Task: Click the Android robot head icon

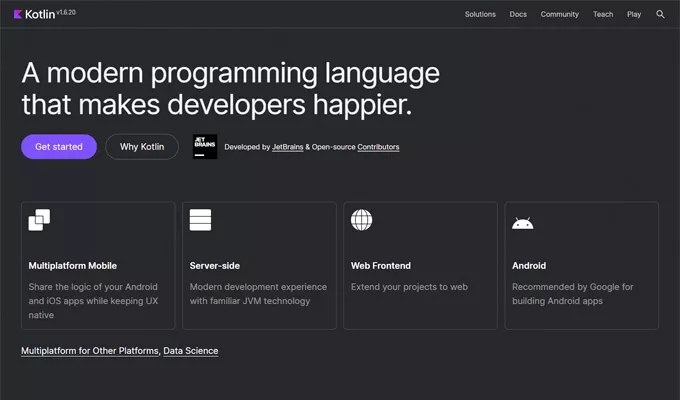Action: [523, 223]
